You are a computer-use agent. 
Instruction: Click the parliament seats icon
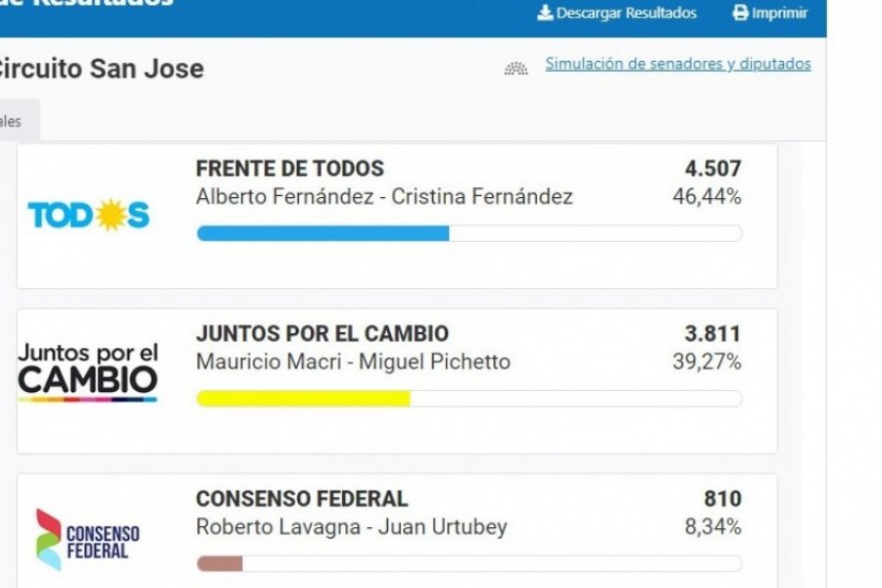coord(515,68)
